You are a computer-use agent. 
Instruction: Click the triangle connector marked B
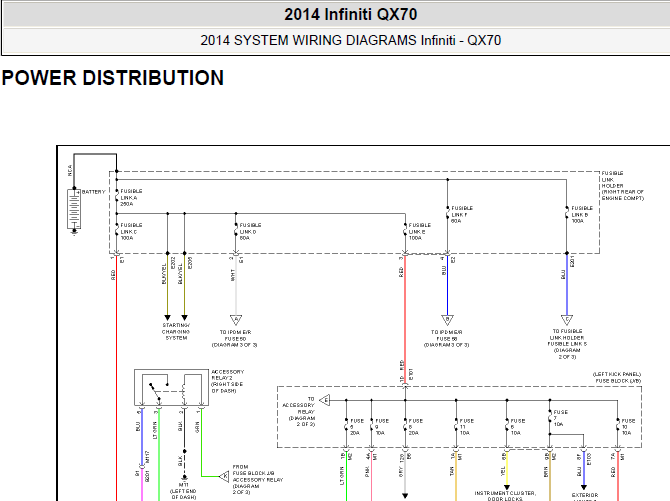coord(447,319)
